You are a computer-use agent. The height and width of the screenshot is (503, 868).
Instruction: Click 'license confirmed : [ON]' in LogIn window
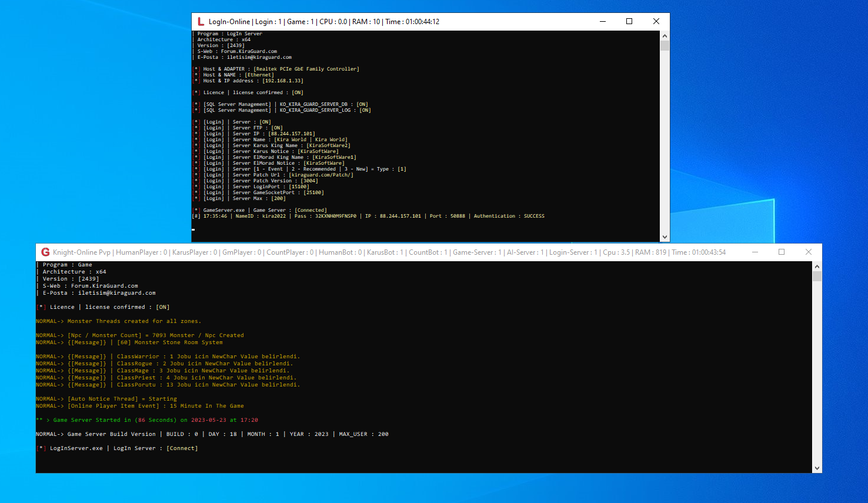tap(268, 93)
